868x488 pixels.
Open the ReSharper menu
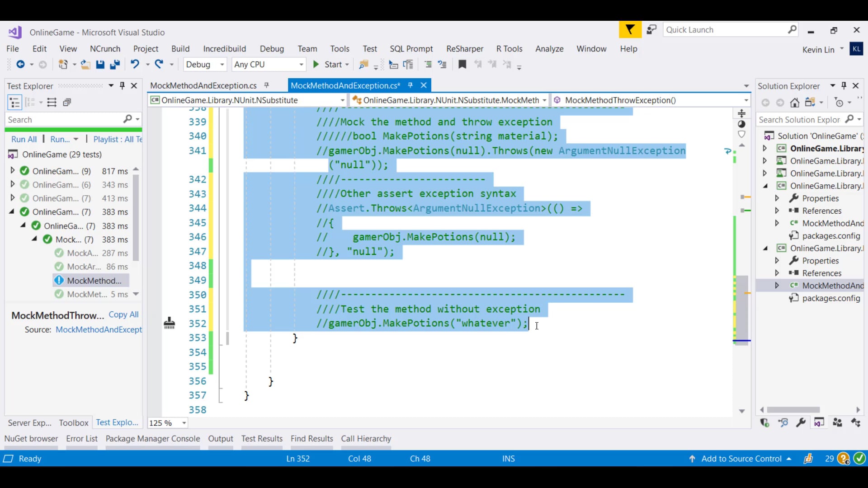click(464, 49)
